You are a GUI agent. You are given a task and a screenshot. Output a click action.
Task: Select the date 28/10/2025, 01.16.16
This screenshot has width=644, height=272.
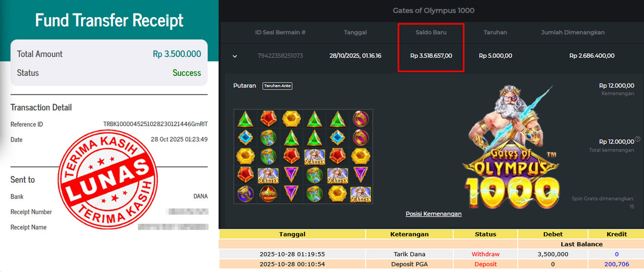click(355, 56)
